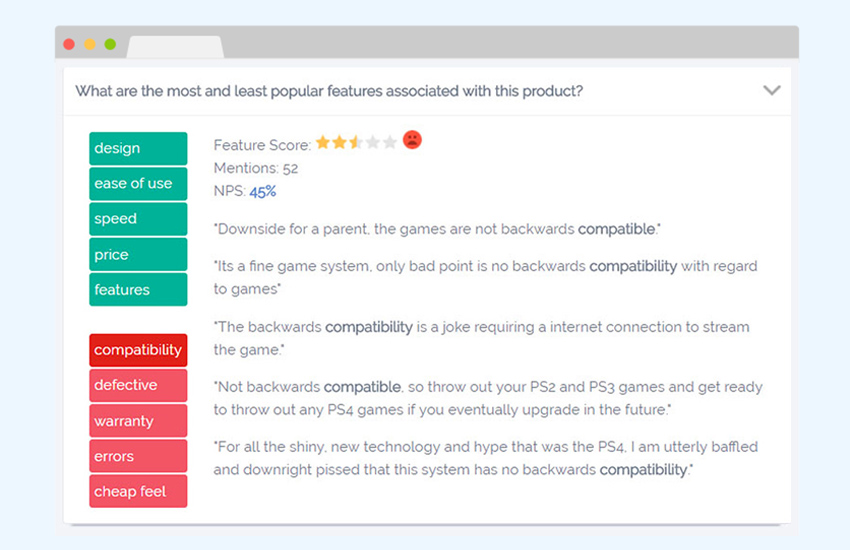
Task: Collapse the question panel with chevron
Action: (x=771, y=90)
